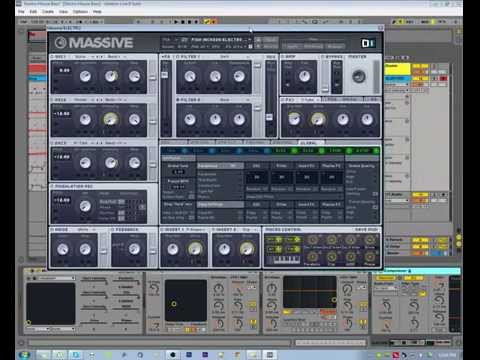480x360 pixels.
Task: Click the OSC1 filter routing fader
Action: point(152,78)
